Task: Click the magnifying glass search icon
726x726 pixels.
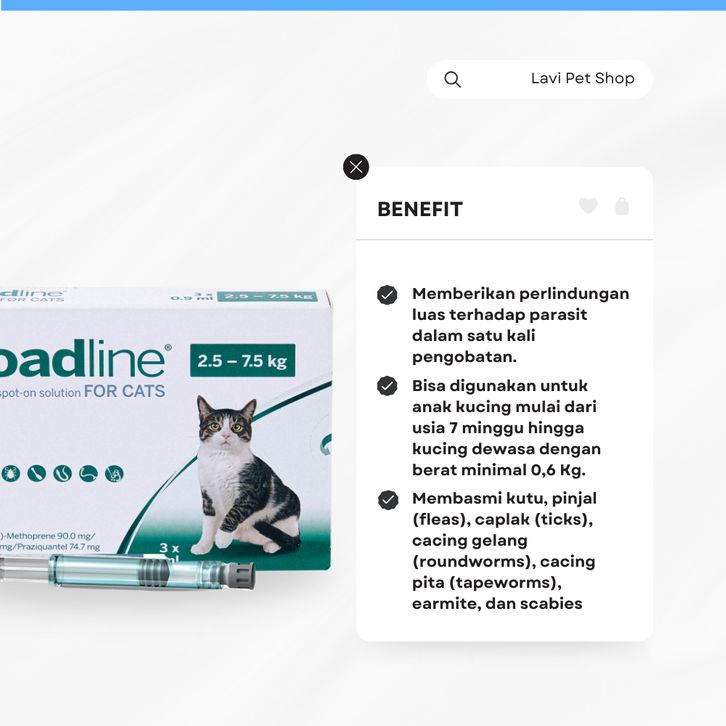Action: (452, 80)
